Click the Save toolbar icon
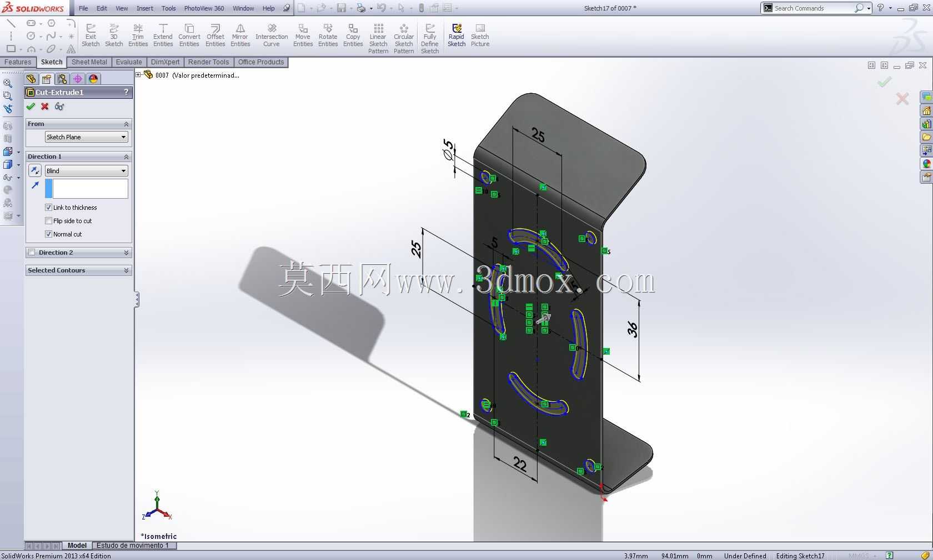Viewport: 933px width, 560px height. pyautogui.click(x=342, y=8)
